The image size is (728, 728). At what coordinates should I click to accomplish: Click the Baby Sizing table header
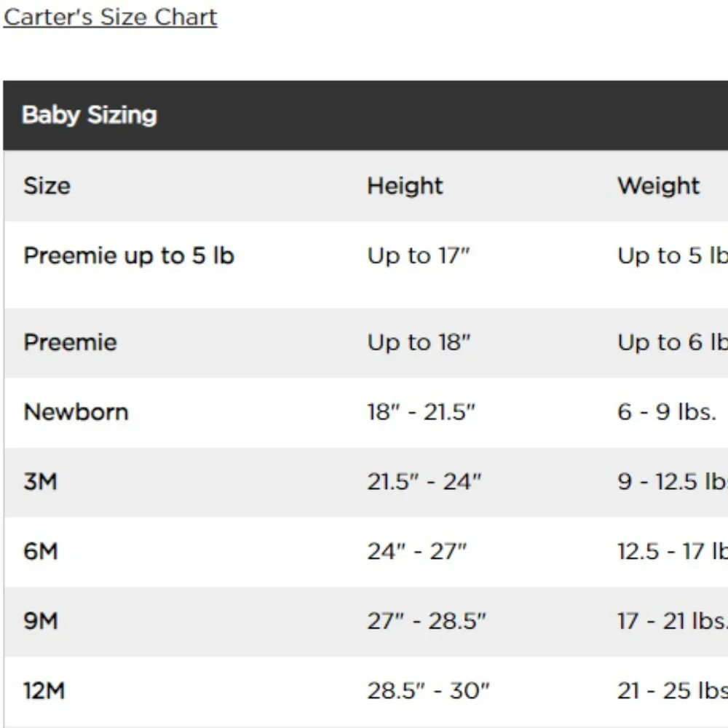tap(90, 115)
